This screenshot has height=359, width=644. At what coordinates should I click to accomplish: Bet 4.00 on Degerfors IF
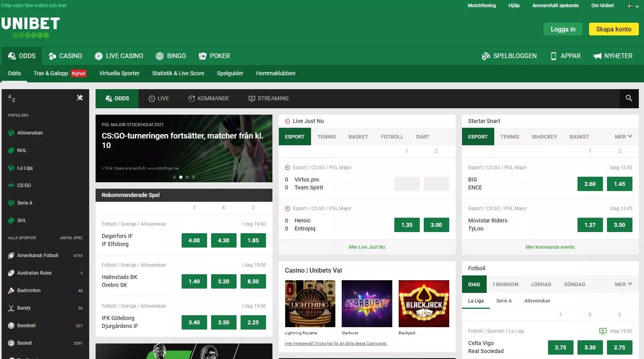coord(194,240)
